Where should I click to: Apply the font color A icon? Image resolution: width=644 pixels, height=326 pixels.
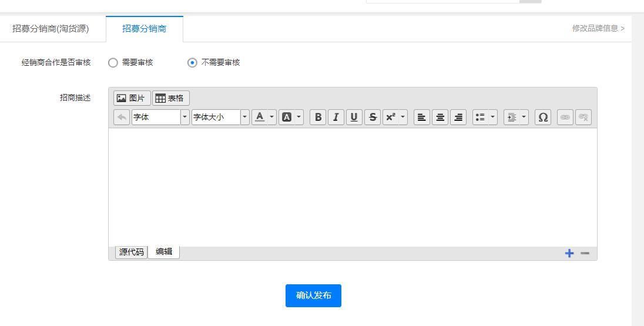click(260, 117)
